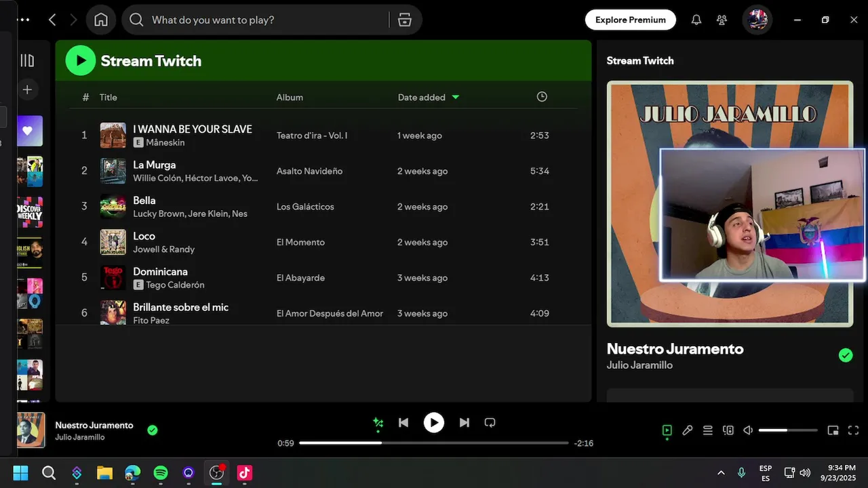The width and height of the screenshot is (868, 488).
Task: Open the TikTok taskbar icon
Action: [245, 472]
